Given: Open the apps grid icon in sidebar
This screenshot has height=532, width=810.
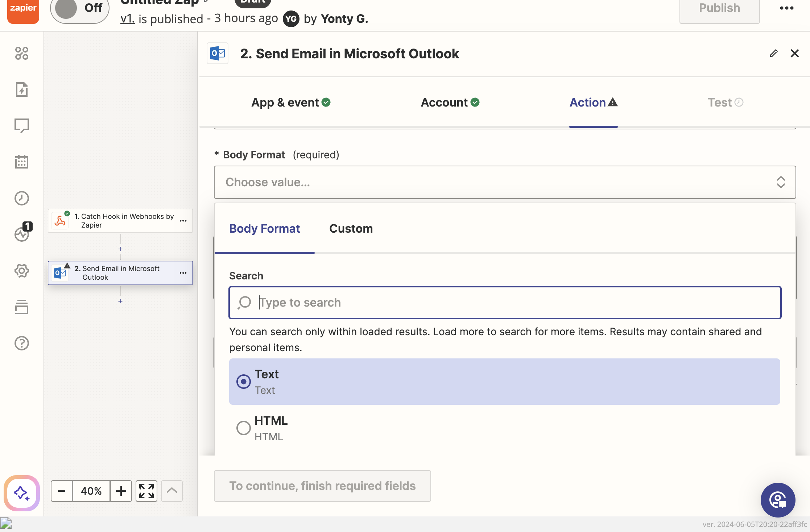Looking at the screenshot, I should pos(22,53).
